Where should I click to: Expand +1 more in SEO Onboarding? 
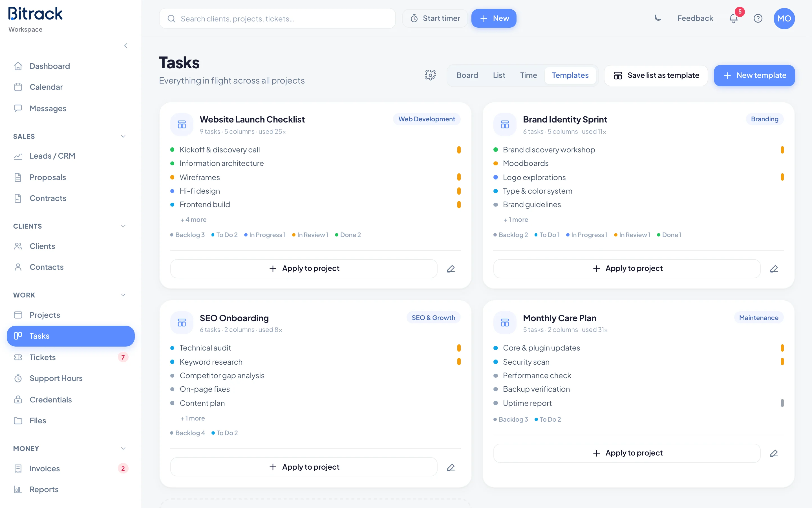pyautogui.click(x=193, y=418)
